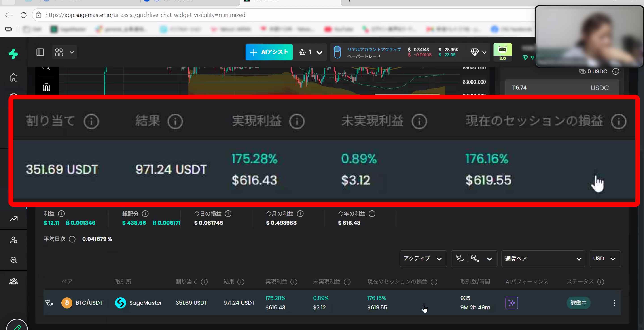Click the AIアシスト button
Screen dimensions: 644x330
269,52
